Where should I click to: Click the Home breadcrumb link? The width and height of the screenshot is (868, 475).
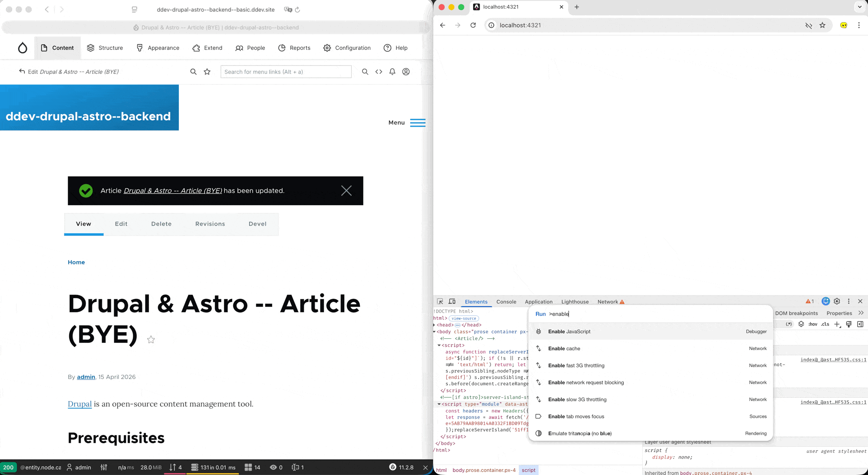tap(76, 262)
